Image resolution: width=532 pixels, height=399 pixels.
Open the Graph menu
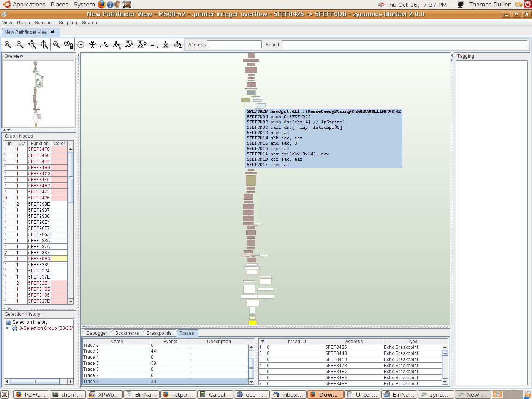point(24,23)
